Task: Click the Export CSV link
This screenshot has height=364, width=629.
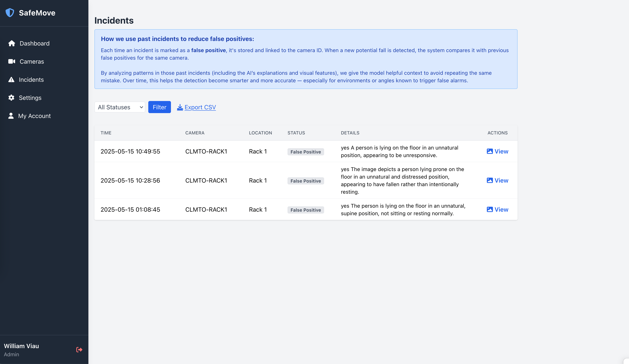Action: pos(200,107)
